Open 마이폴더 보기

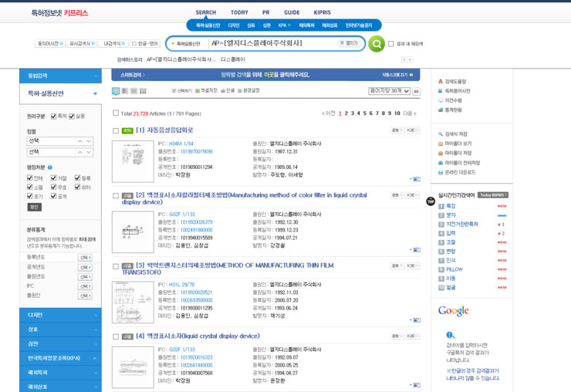(454, 144)
